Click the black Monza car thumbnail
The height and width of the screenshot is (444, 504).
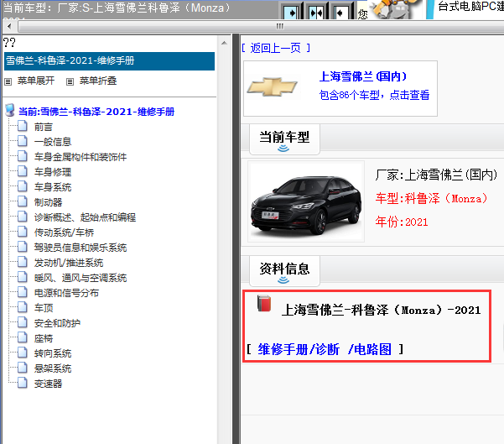point(306,201)
